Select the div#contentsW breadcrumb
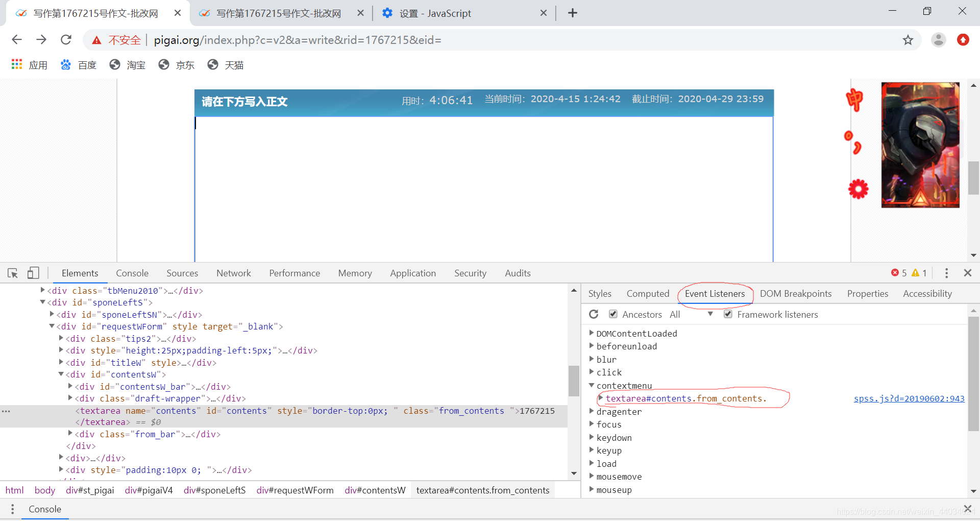Screen dimensions: 980x521 (375, 490)
